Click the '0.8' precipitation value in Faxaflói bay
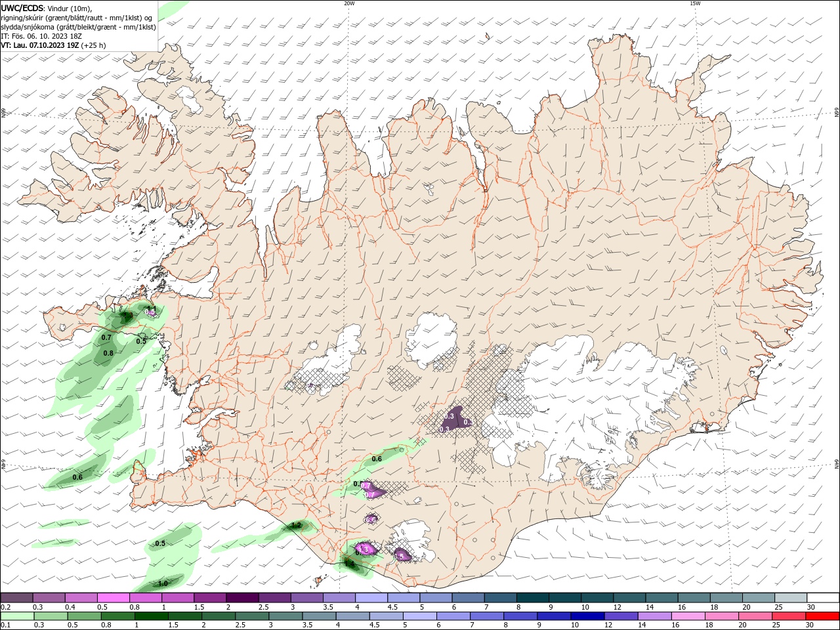This screenshot has width=840, height=630. (x=108, y=353)
